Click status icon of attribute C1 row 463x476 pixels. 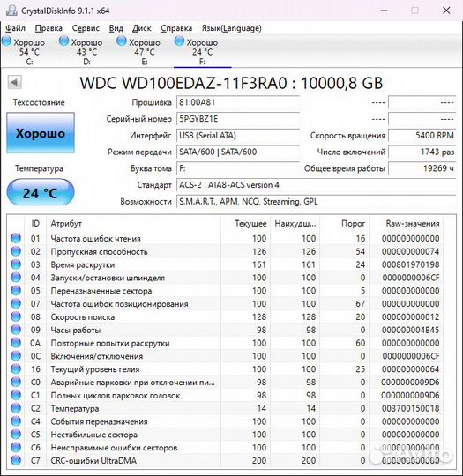pyautogui.click(x=16, y=395)
